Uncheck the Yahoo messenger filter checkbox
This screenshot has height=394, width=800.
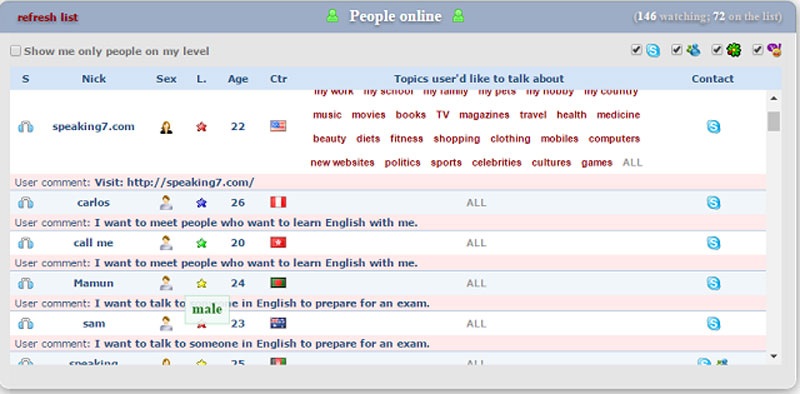758,50
